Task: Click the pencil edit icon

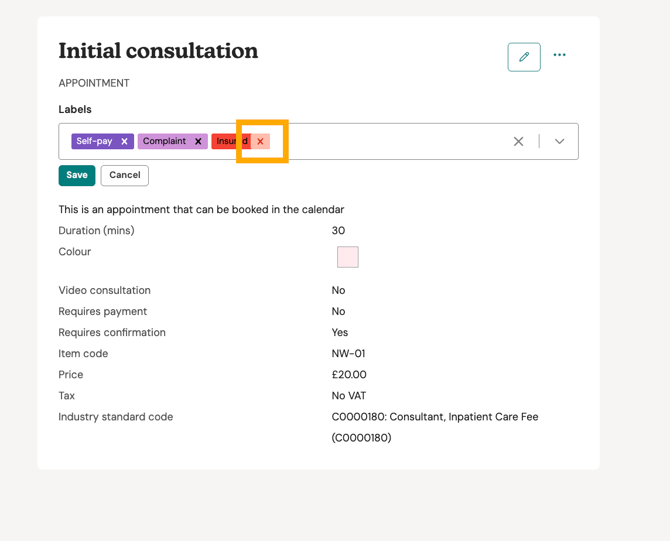Action: (x=524, y=57)
